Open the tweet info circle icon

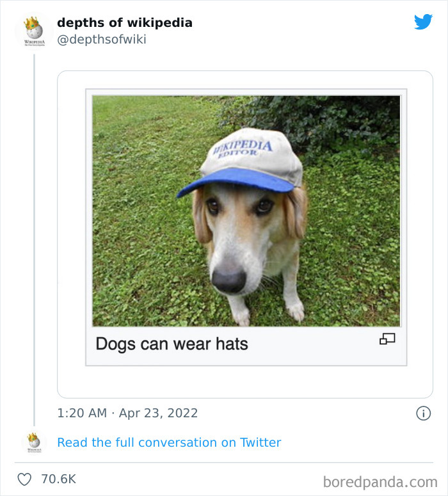[423, 413]
